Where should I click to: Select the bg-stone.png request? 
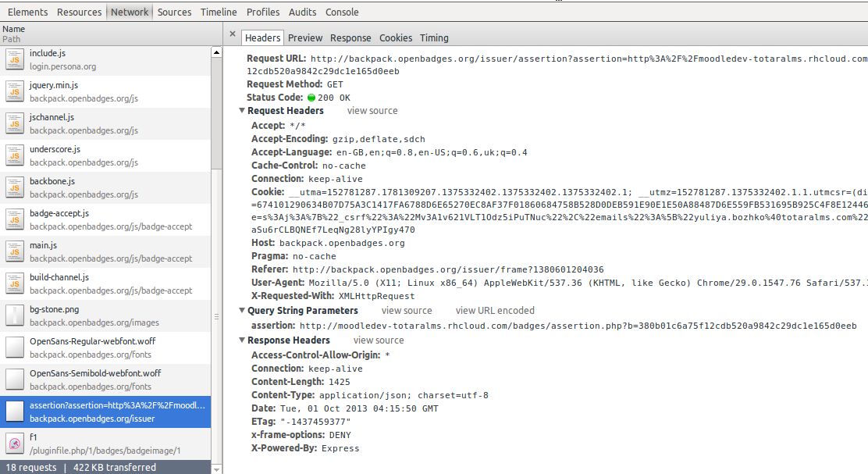[105, 316]
